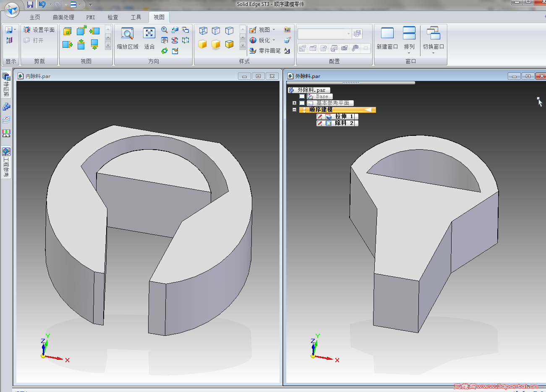Open the colour palette grid icon in 样式 group
This screenshot has height=392, width=546.
tap(287, 30)
